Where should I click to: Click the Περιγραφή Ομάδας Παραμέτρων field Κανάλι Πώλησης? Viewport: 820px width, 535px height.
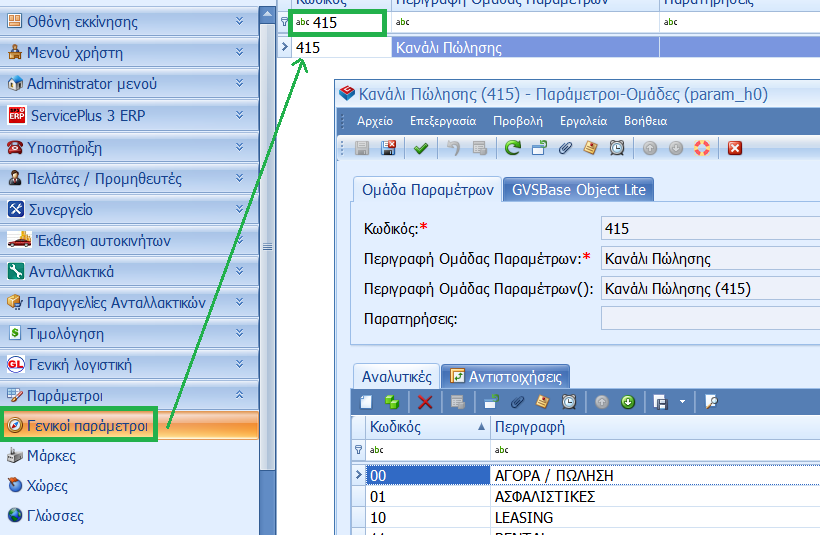click(710, 259)
